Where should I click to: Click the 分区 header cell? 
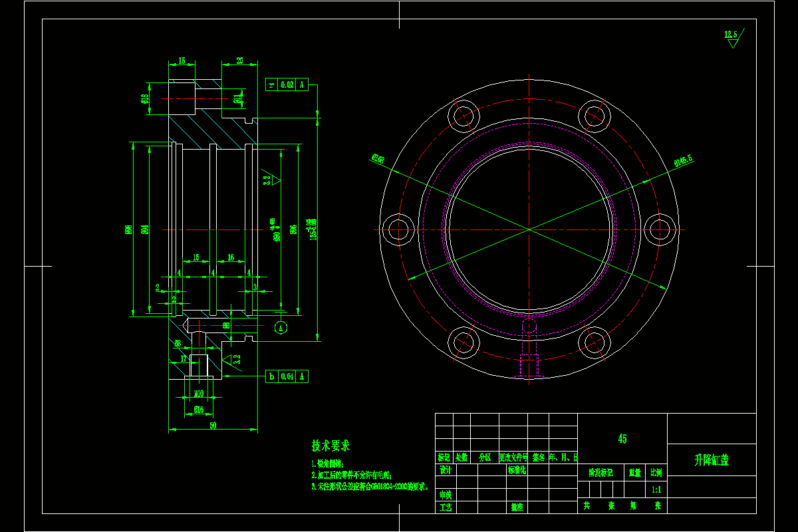pos(484,458)
